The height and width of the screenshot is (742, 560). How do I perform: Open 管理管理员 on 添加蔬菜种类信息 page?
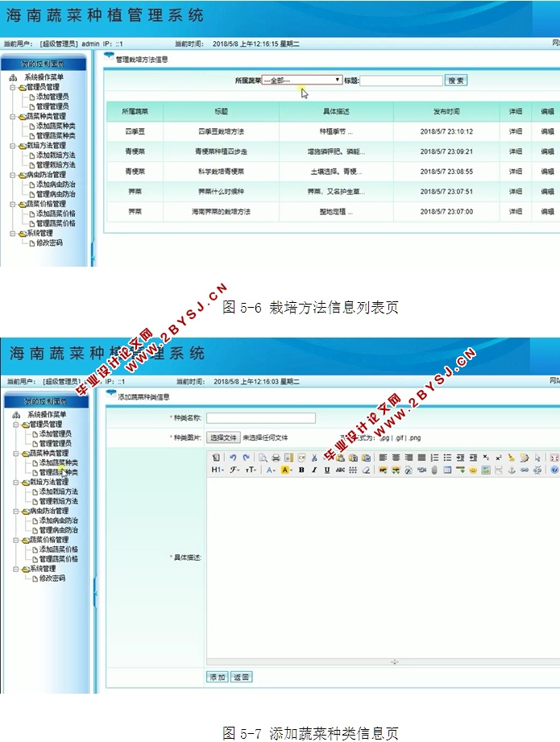(x=55, y=443)
